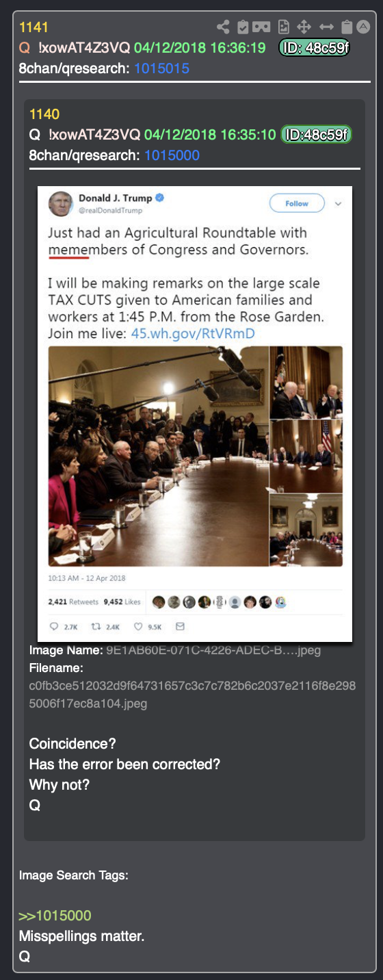This screenshot has width=383, height=980.
Task: Click post number 1141
Action: tap(34, 27)
